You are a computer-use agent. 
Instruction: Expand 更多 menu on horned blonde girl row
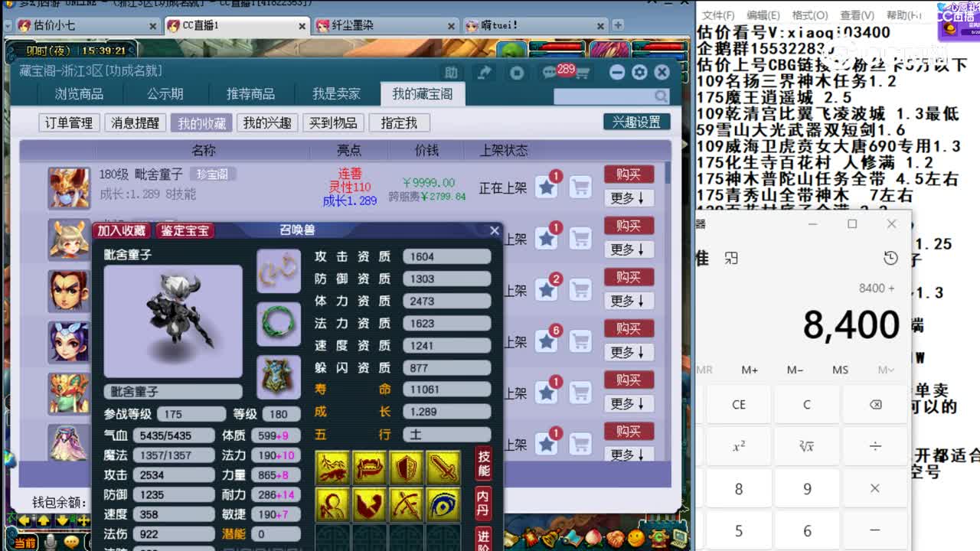point(628,249)
